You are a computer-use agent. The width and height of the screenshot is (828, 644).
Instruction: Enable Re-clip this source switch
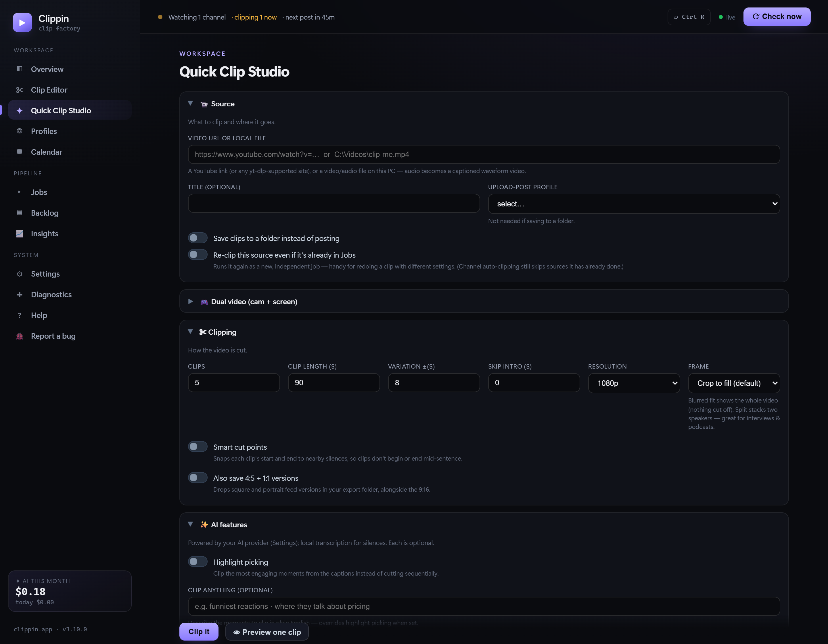198,255
